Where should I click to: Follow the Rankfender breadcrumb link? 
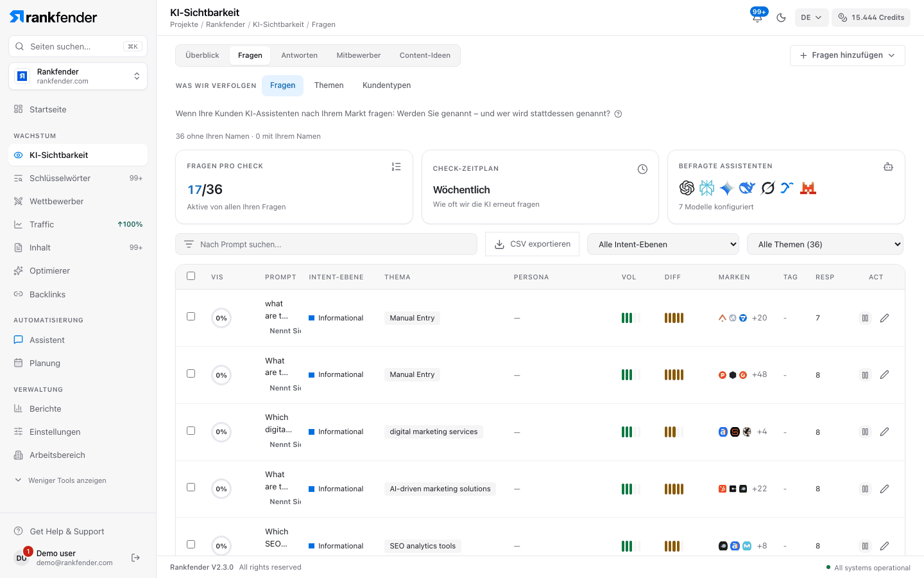(225, 24)
